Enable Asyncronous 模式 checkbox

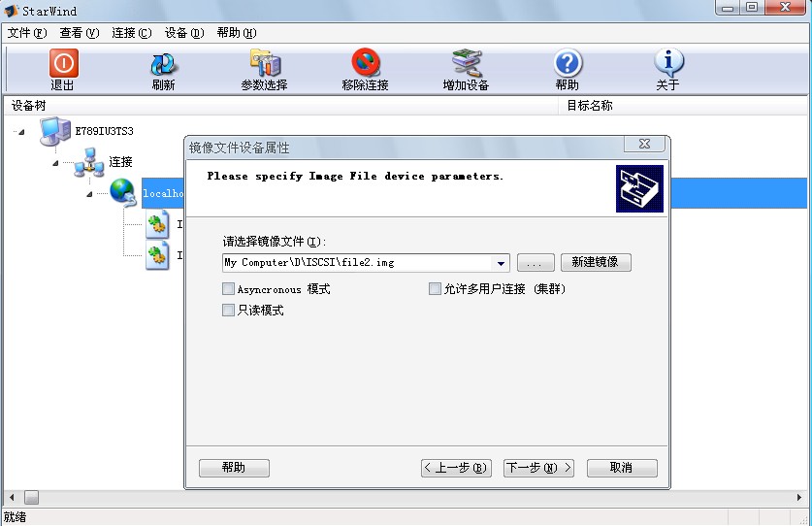[228, 288]
